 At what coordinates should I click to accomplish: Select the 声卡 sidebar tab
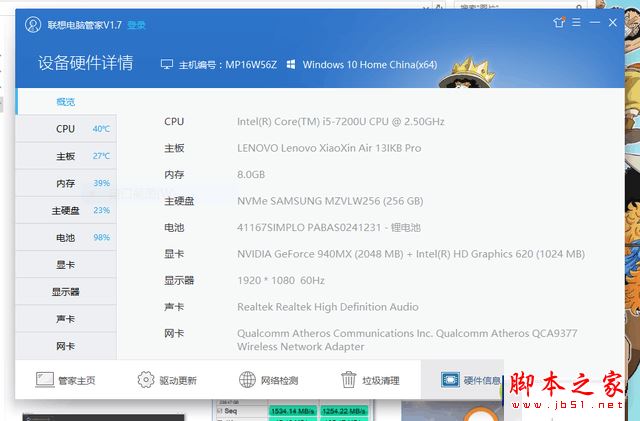66,319
